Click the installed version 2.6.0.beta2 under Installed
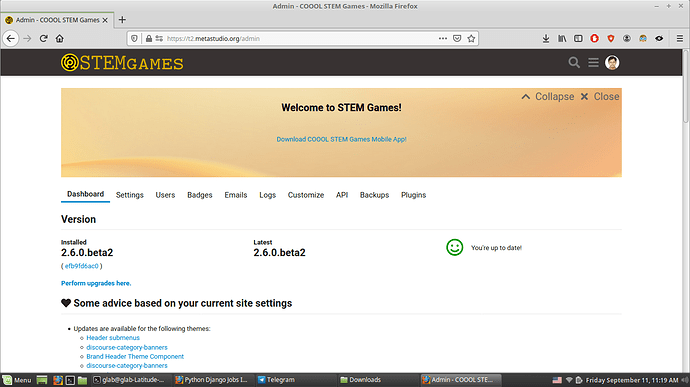This screenshot has height=387, width=690. click(x=87, y=253)
